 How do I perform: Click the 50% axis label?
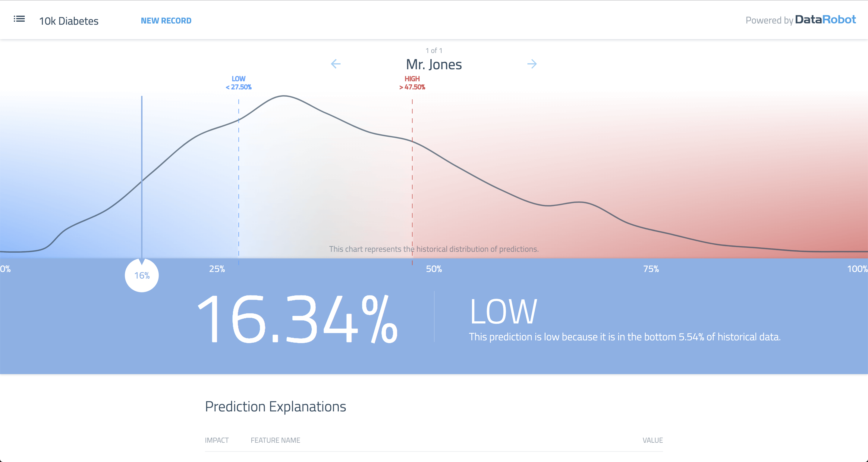pos(434,269)
